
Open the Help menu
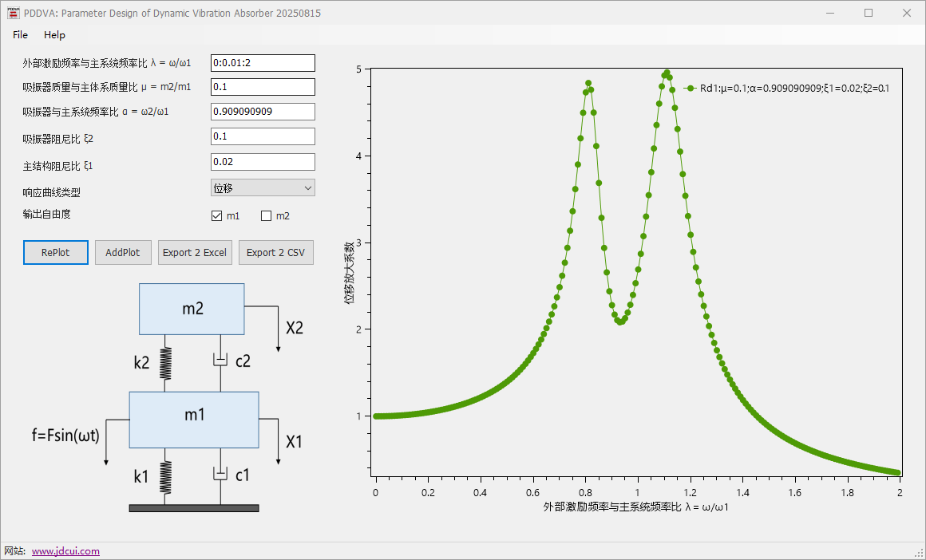click(55, 35)
